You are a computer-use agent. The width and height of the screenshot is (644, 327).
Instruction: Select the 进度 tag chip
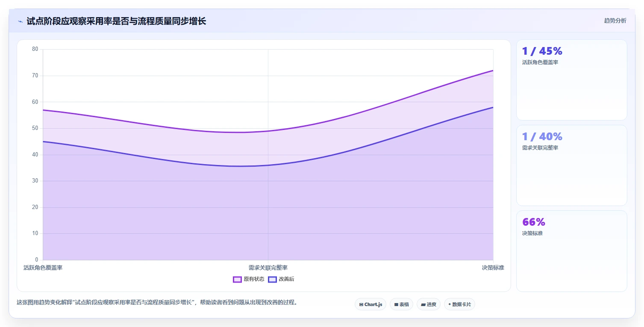point(428,304)
